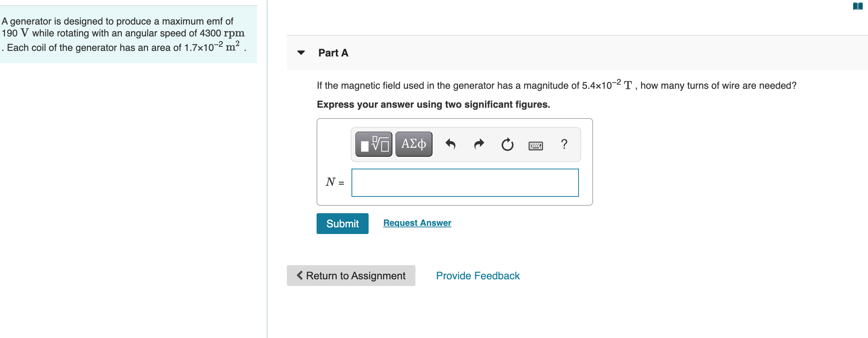Click inside the N answer field
Screen dimensions: 868x338
tap(464, 182)
